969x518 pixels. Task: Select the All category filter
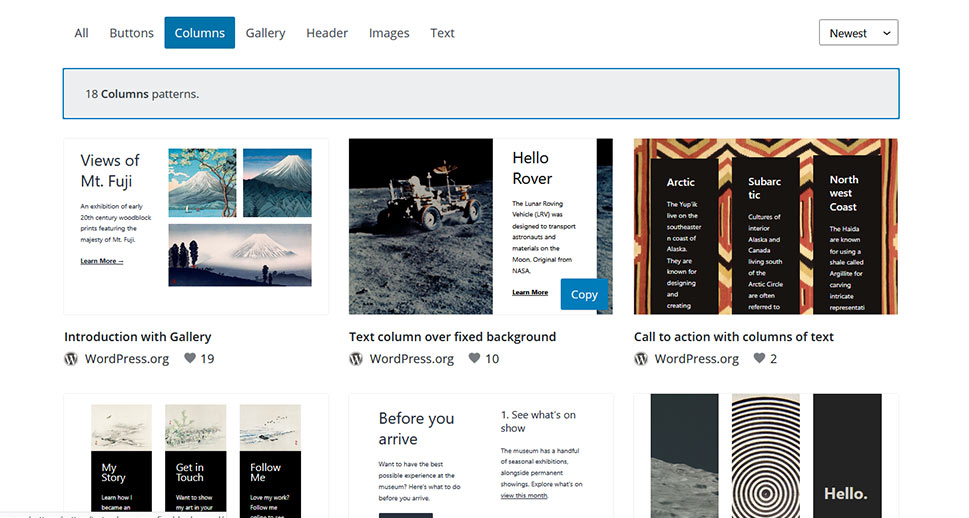pyautogui.click(x=81, y=33)
